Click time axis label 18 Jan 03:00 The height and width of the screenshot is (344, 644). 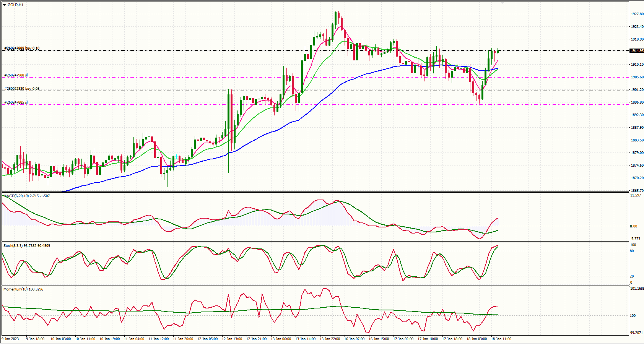click(x=476, y=339)
